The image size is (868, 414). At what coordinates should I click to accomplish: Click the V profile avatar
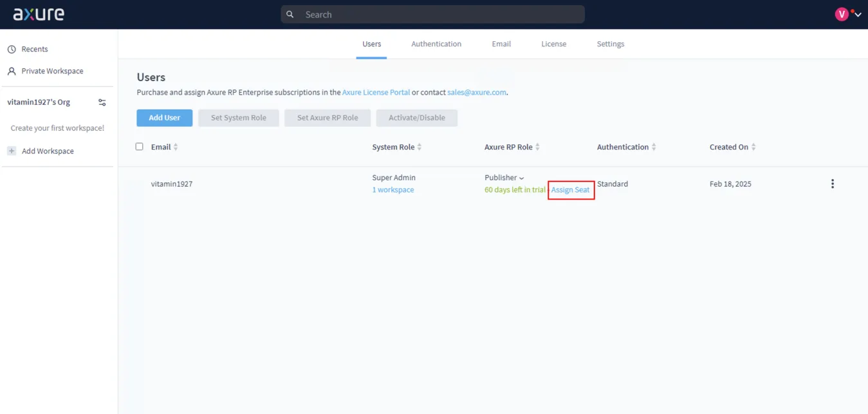click(x=840, y=13)
